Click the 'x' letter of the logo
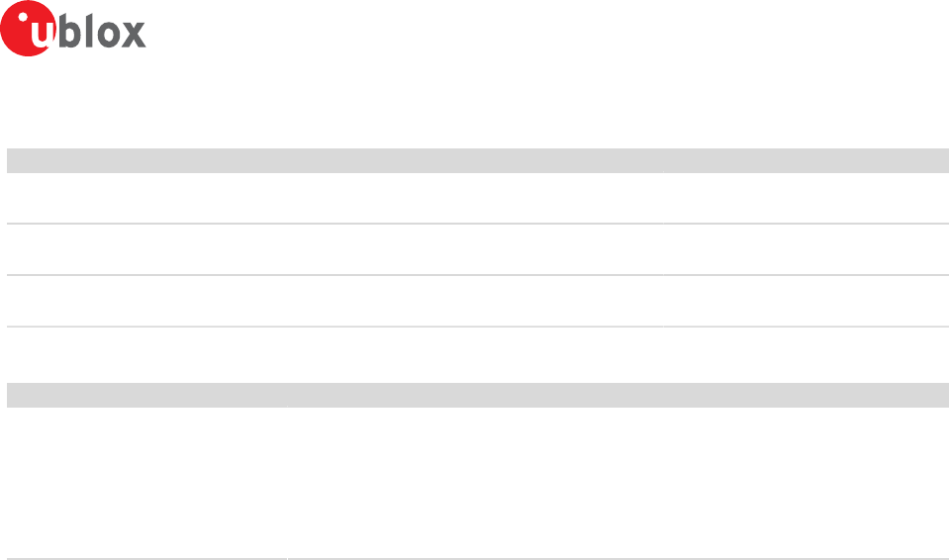Image resolution: width=949 pixels, height=560 pixels. (x=134, y=35)
